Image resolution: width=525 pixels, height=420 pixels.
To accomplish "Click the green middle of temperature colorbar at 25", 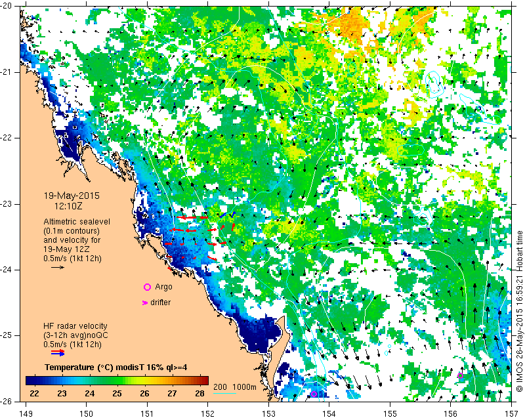I will coord(117,381).
